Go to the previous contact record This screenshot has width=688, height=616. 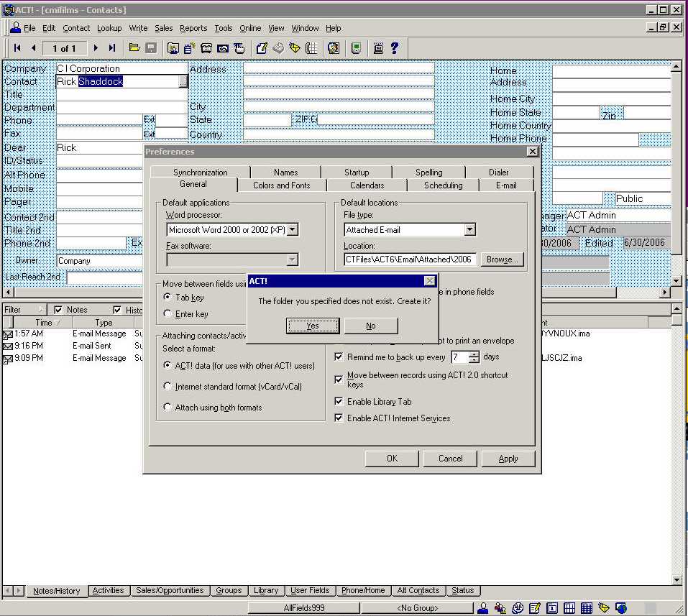(34, 48)
